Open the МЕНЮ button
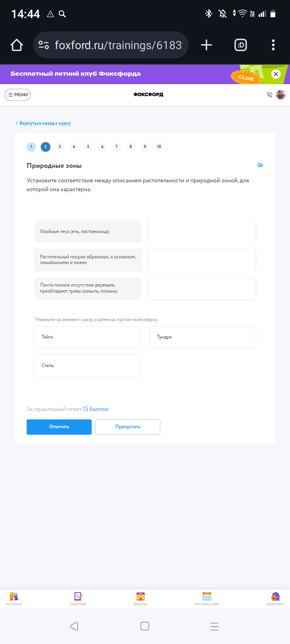The height and width of the screenshot is (644, 290). [x=18, y=95]
